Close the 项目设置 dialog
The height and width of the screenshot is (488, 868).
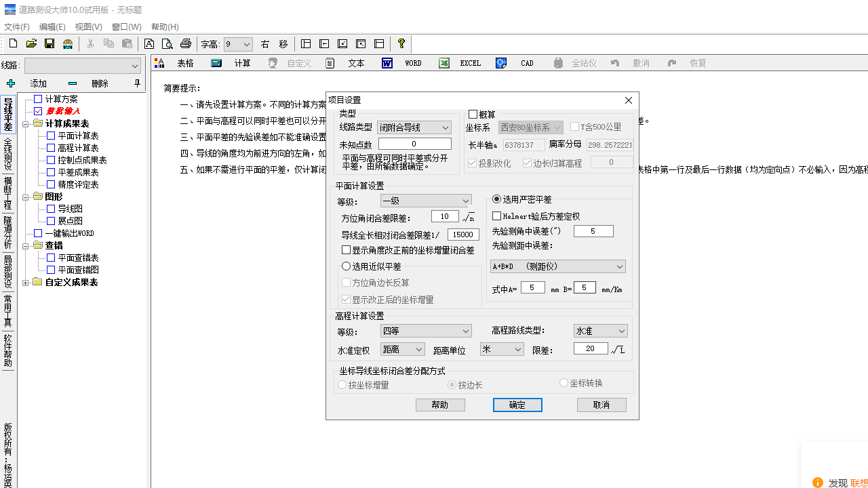[628, 100]
